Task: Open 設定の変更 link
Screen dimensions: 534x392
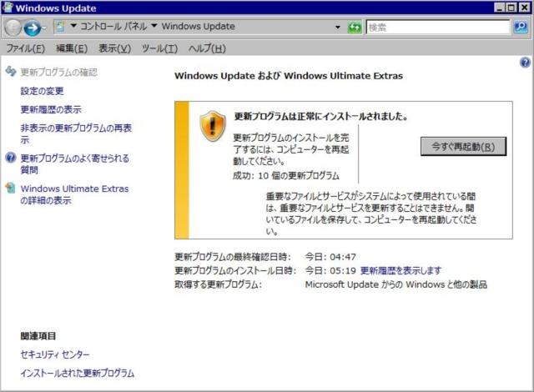Action: pyautogui.click(x=42, y=91)
